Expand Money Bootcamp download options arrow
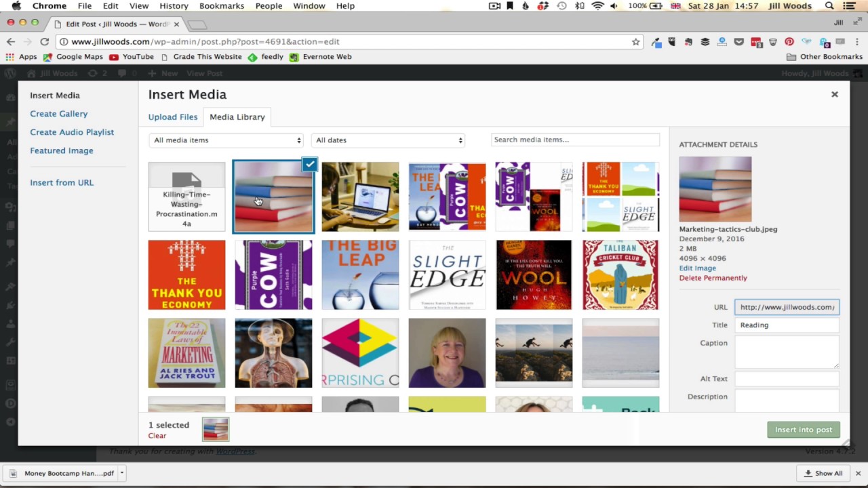 [x=122, y=473]
